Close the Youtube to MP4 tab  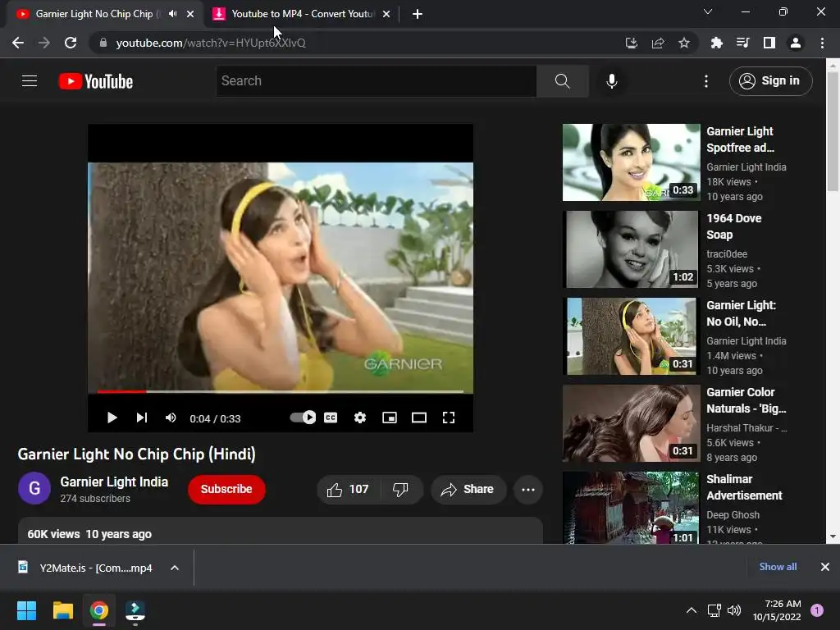(386, 14)
